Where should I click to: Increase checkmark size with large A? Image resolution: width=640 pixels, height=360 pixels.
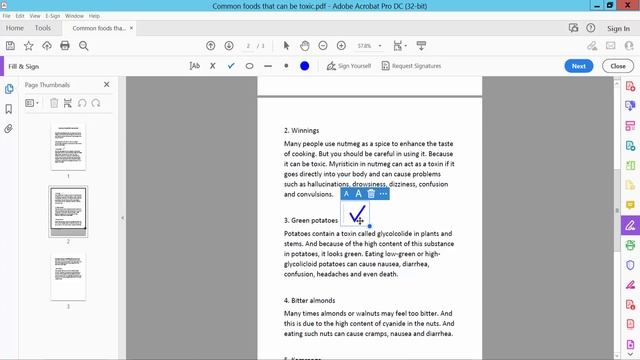click(358, 194)
